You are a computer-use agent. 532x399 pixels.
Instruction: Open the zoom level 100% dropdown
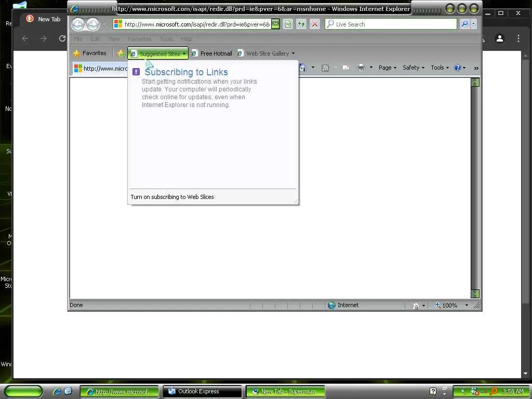pos(467,305)
